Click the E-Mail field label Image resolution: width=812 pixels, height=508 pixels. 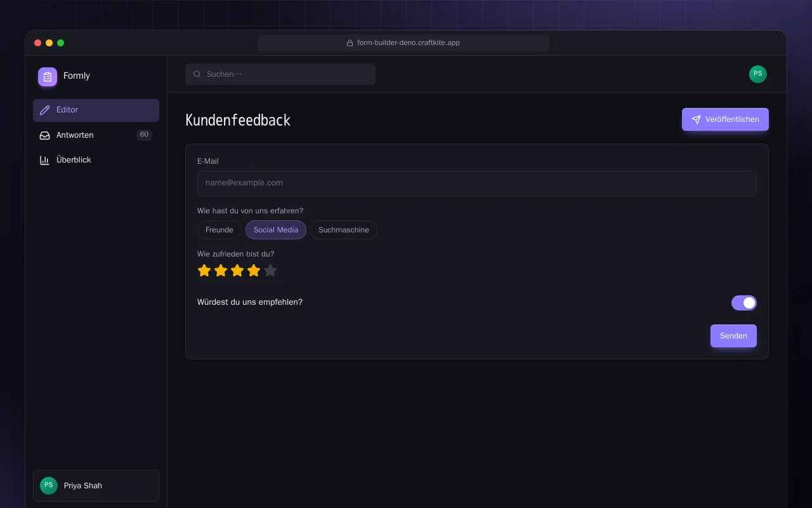tap(208, 161)
